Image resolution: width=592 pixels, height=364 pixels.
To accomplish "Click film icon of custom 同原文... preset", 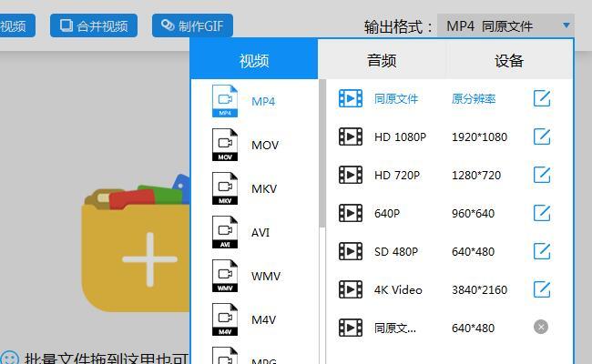I will 351,328.
